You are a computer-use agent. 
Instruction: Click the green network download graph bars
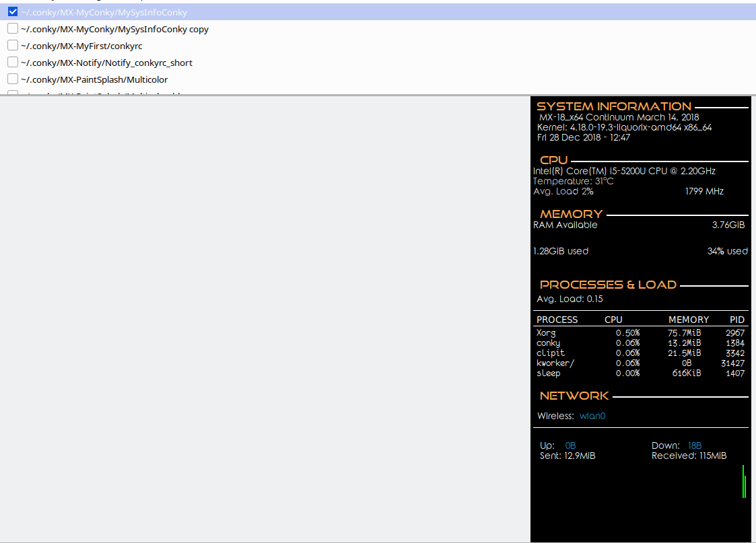pos(745,481)
